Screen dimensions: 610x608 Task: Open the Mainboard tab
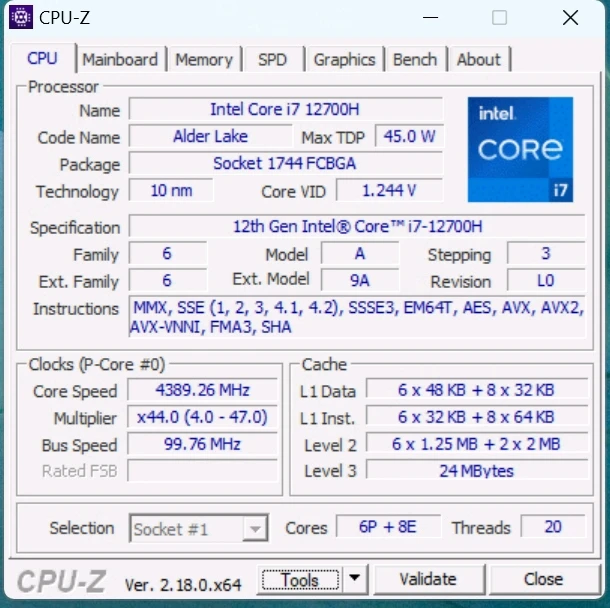coord(120,59)
